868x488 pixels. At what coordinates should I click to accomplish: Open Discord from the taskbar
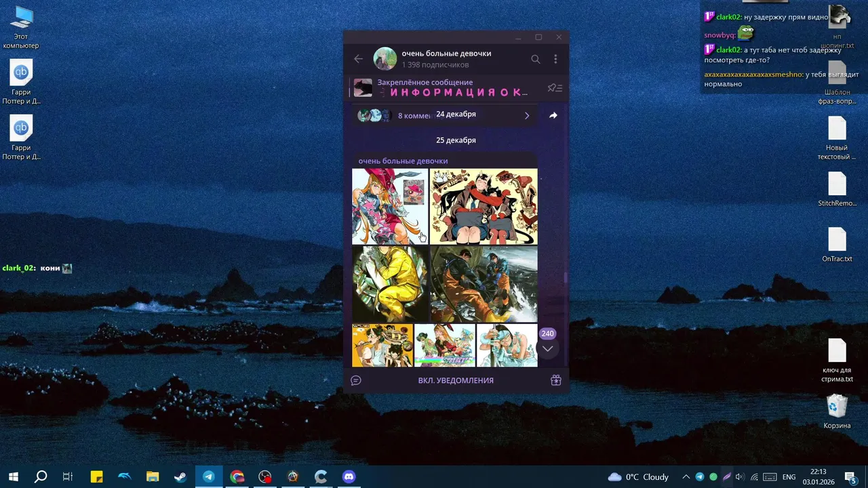(349, 476)
